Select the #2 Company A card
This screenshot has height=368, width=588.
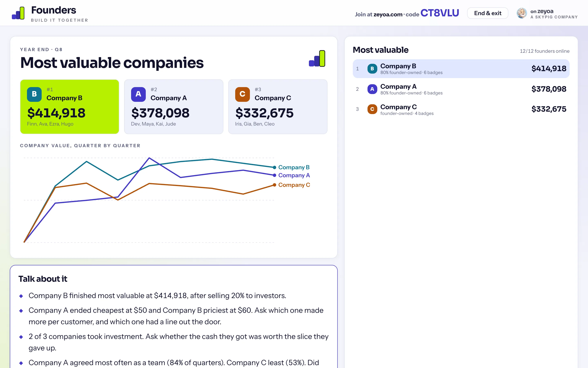174,107
